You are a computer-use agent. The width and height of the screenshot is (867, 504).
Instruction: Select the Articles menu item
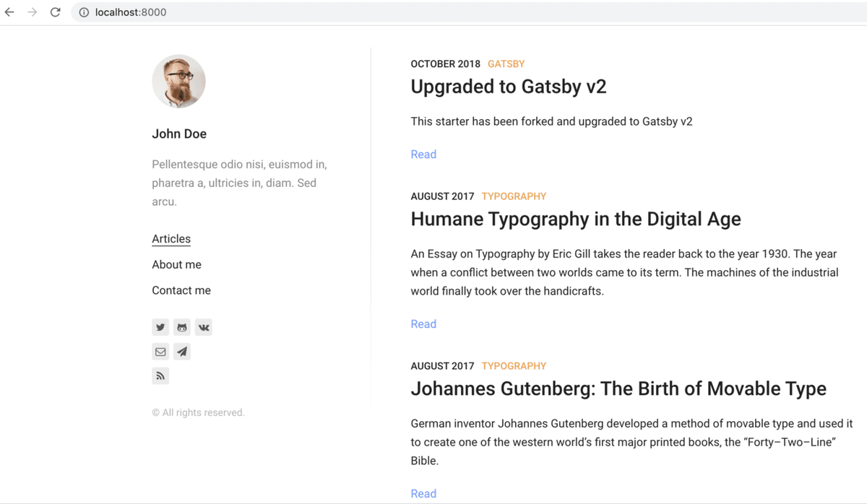pyautogui.click(x=171, y=239)
